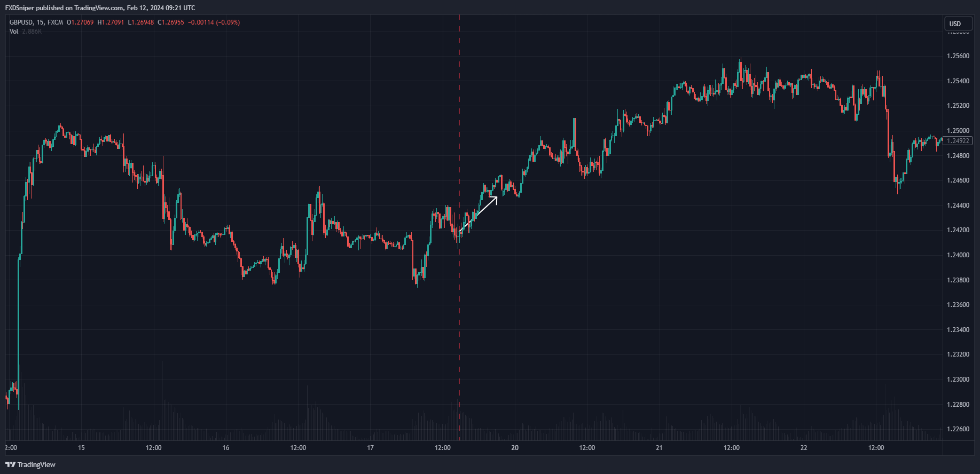Click date label 22 on the time axis
Image resolution: width=980 pixels, height=474 pixels.
pos(804,448)
